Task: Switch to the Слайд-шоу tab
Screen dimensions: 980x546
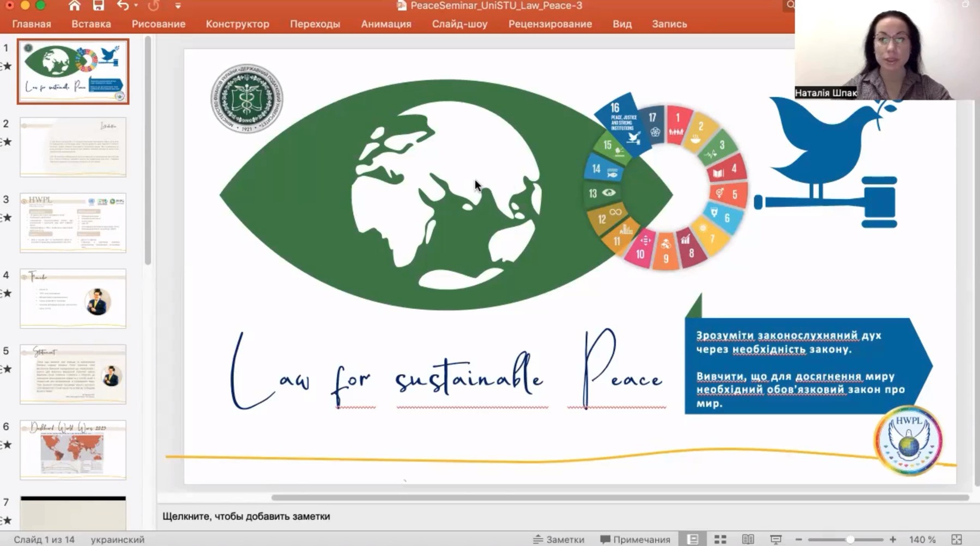Action: click(x=459, y=24)
